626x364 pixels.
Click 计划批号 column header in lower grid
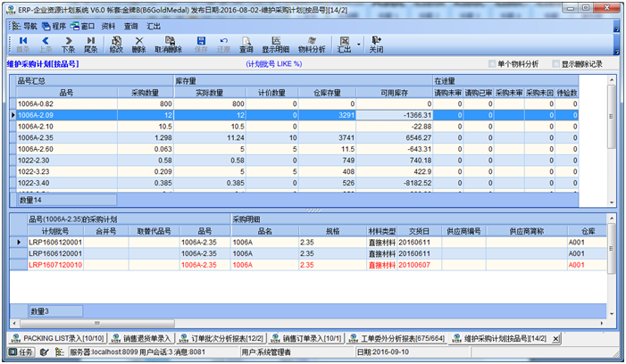tap(55, 231)
